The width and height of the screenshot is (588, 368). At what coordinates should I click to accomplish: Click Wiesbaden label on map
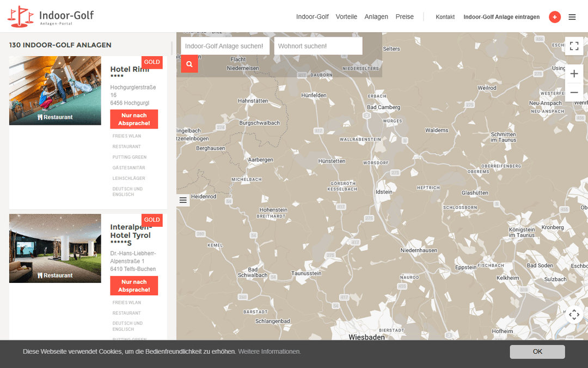366,337
